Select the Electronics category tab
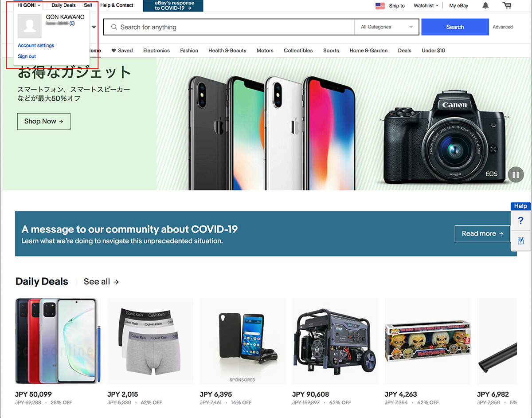 point(156,51)
